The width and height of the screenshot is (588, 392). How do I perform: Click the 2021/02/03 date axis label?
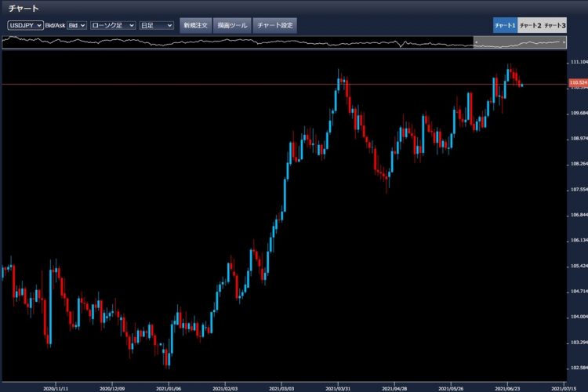click(x=225, y=389)
